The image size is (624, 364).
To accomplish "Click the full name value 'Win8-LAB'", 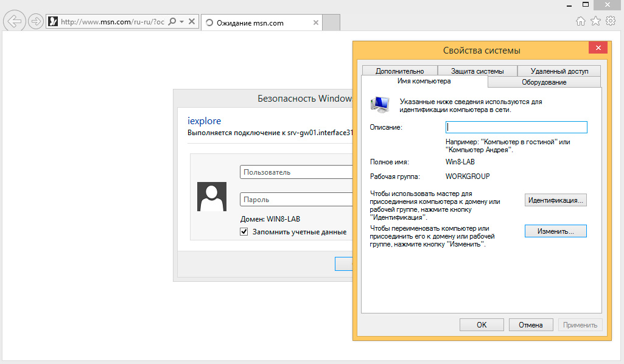I will (460, 162).
